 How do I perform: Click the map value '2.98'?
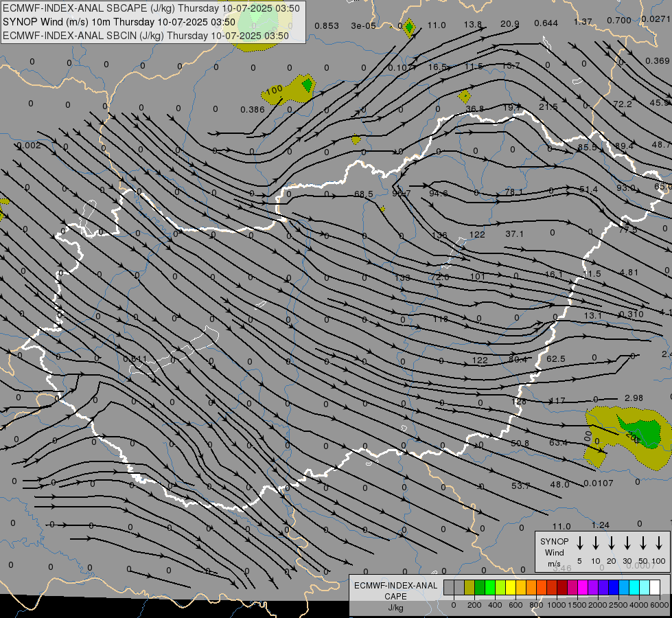(634, 398)
